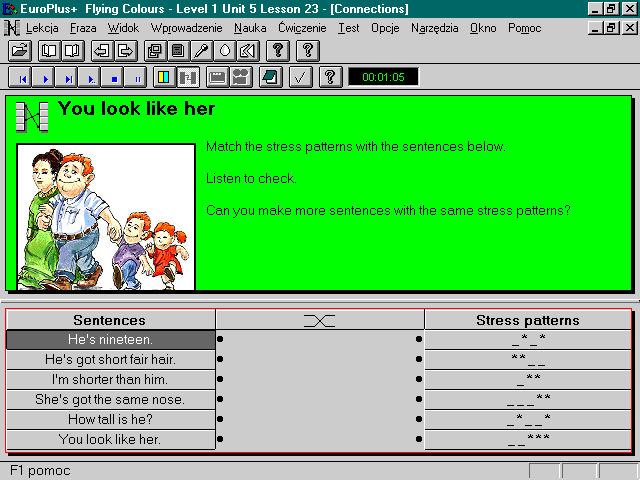640x480 pixels.
Task: Open the Narzędzia menu
Action: 434,28
